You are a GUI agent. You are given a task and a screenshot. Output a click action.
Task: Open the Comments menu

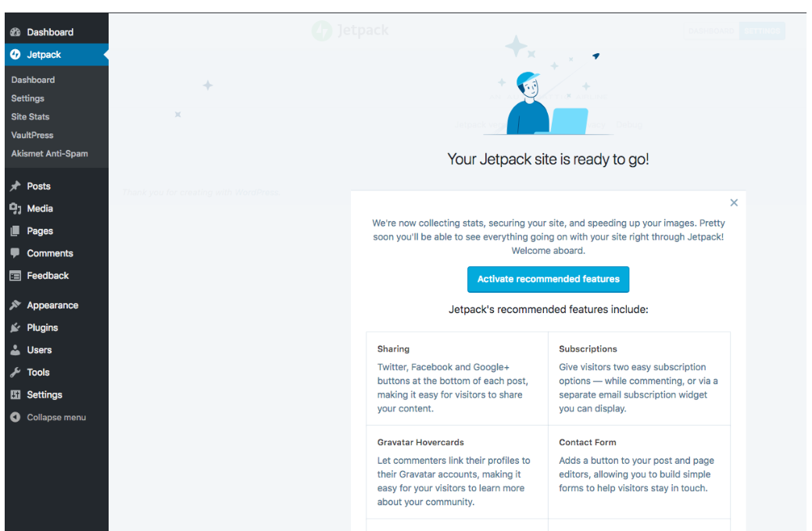tap(50, 253)
